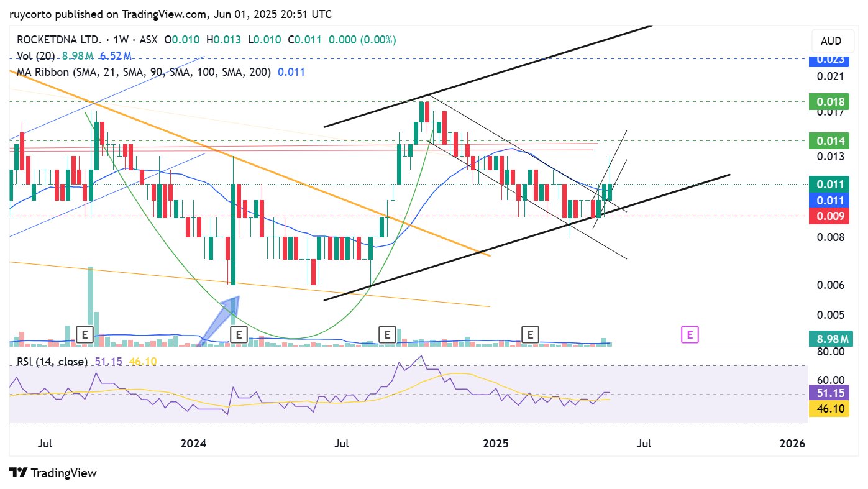Image resolution: width=868 pixels, height=489 pixels.
Task: Click the 0.021 price scale value
Action: click(x=830, y=76)
